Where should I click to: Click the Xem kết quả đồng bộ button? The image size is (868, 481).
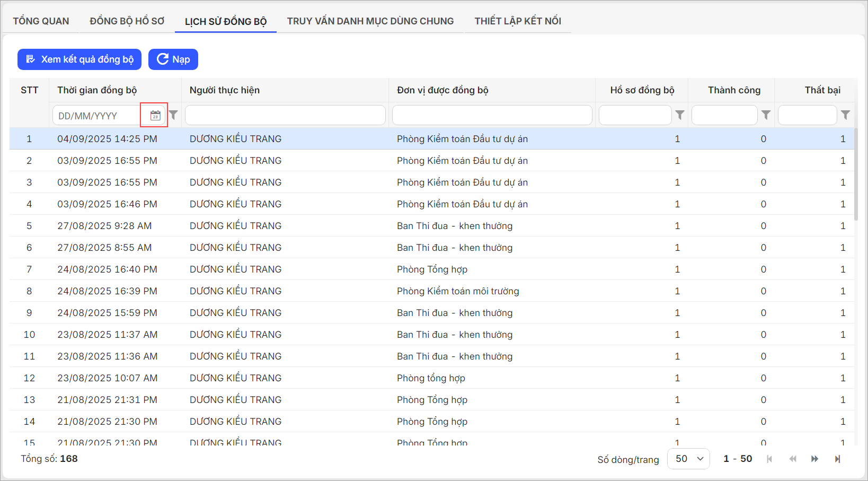79,59
